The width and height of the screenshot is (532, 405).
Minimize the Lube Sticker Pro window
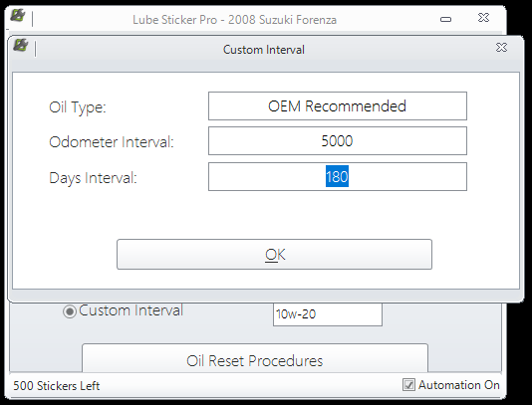445,19
